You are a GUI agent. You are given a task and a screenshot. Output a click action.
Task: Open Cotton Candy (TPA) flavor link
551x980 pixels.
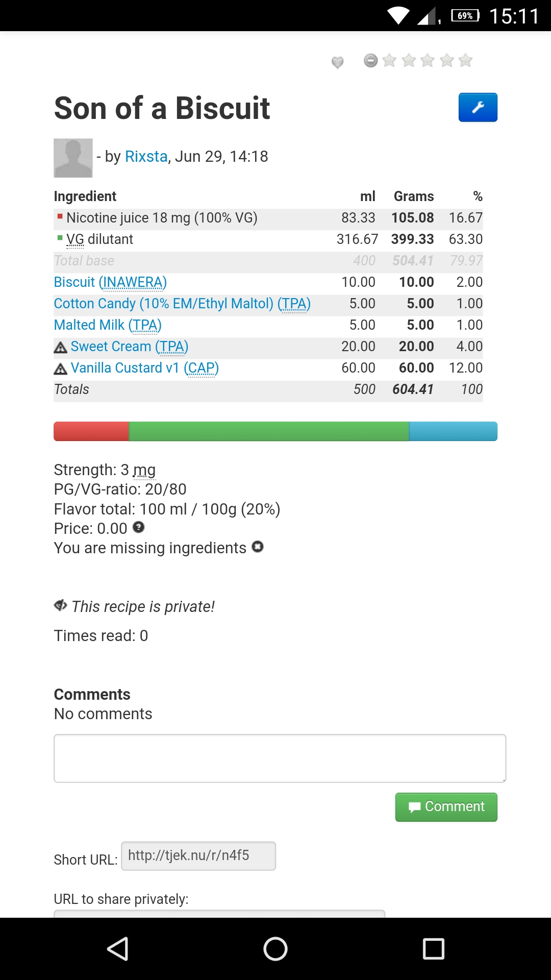[x=182, y=304]
